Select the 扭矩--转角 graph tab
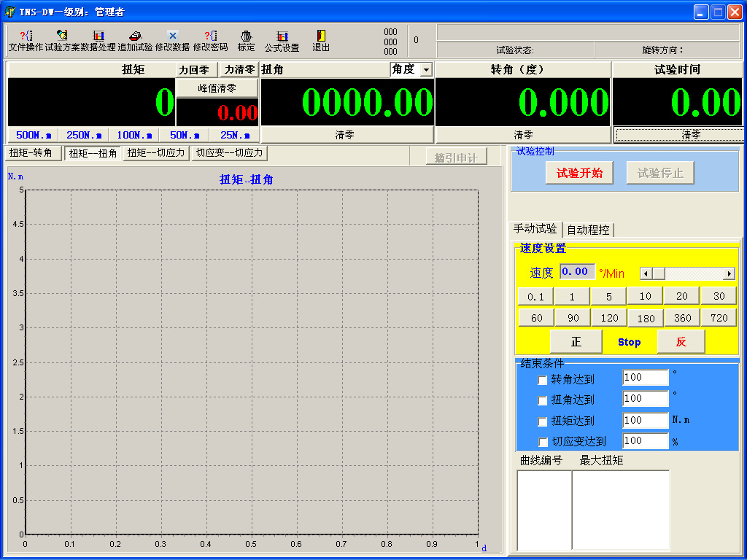The image size is (747, 560). click(x=31, y=153)
